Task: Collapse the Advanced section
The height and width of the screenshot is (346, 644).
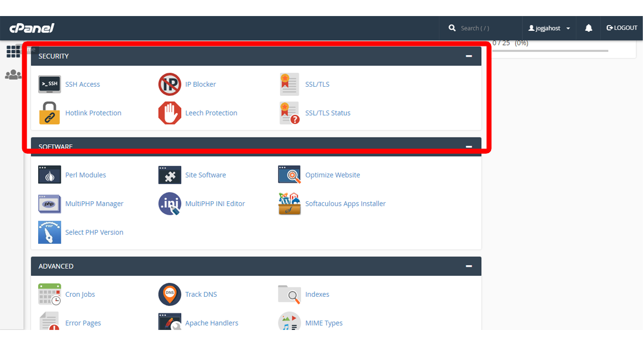Action: [x=469, y=266]
